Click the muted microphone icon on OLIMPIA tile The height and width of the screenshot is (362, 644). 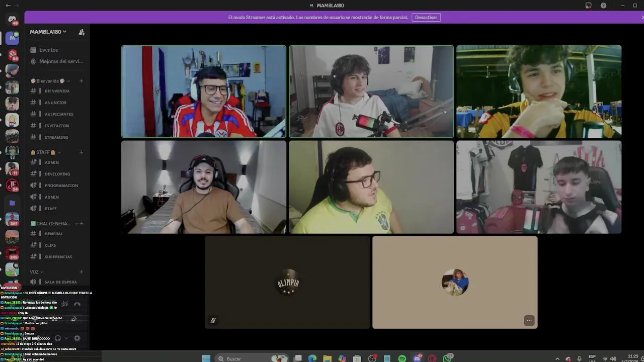pos(213,320)
